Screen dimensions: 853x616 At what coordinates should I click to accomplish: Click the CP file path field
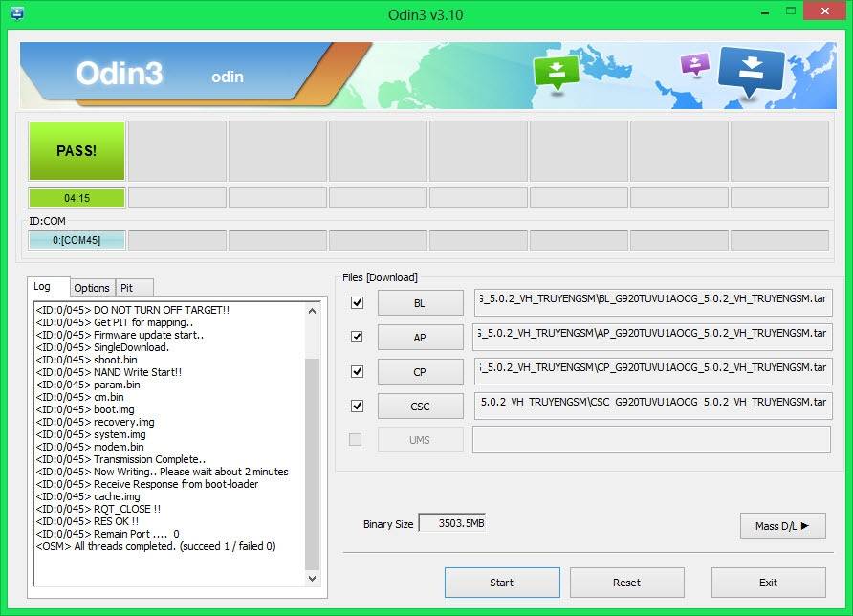click(x=653, y=372)
